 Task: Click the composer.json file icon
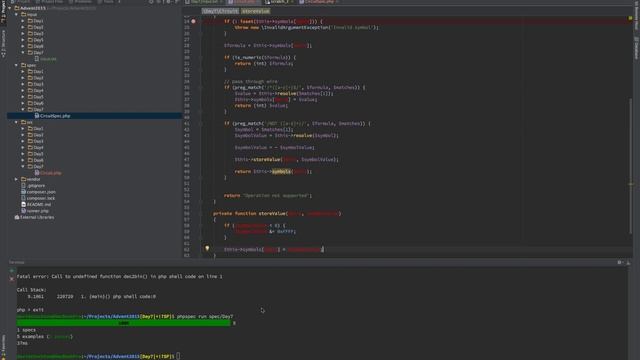(x=23, y=192)
